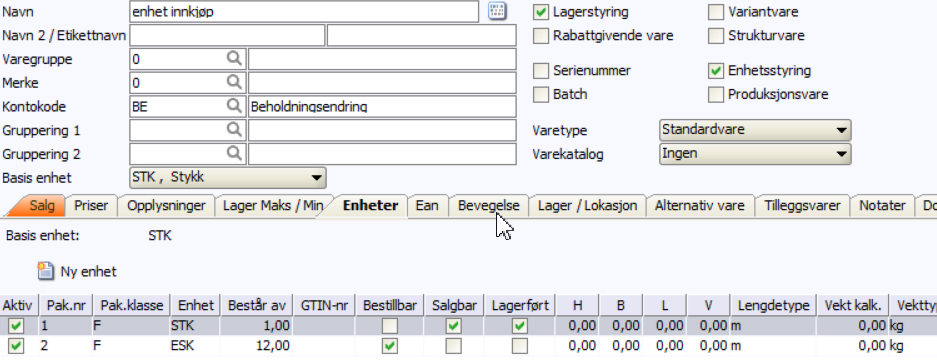The image size is (937, 363).
Task: Select the ESK cell in Enhet column
Action: [x=195, y=346]
